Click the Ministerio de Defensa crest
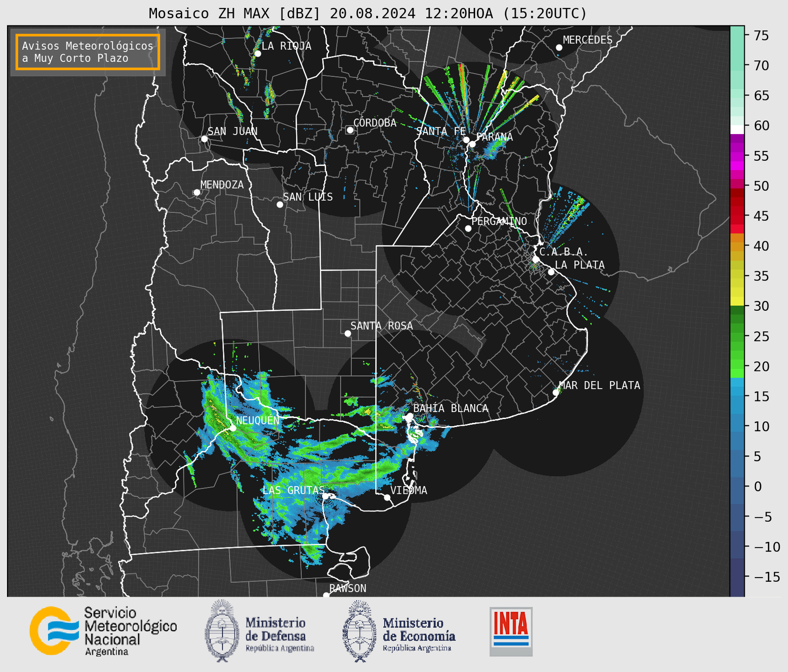 coord(222,631)
